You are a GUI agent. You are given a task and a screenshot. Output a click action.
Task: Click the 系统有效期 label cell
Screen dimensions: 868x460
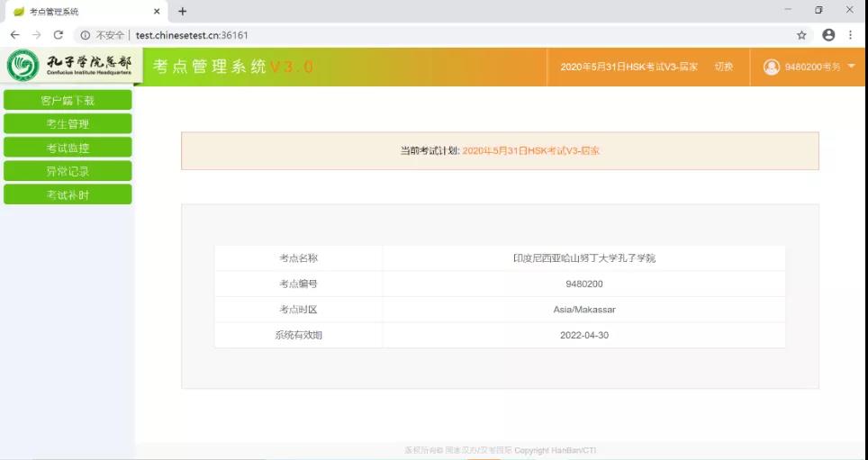tap(298, 335)
